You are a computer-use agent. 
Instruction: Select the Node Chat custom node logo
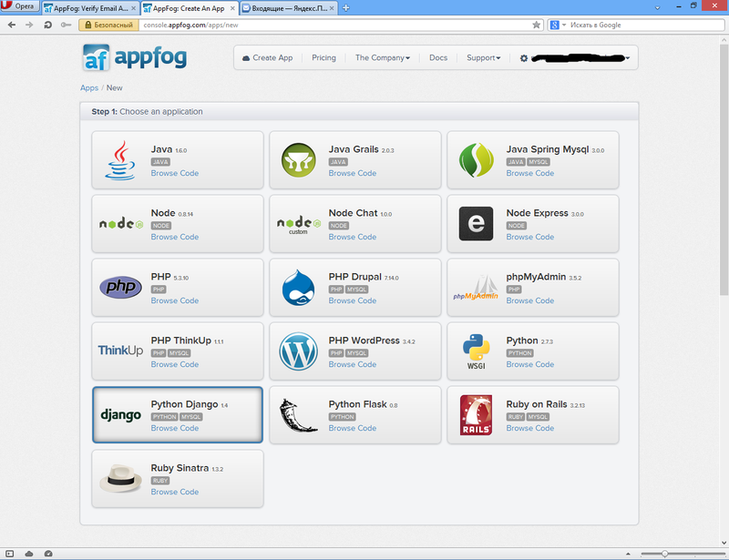pyautogui.click(x=299, y=225)
